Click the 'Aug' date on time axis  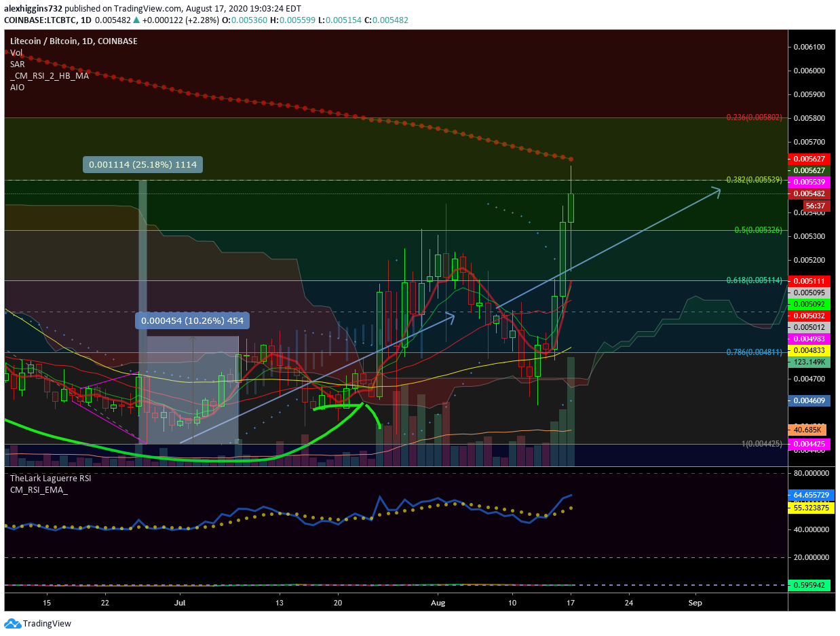438,603
